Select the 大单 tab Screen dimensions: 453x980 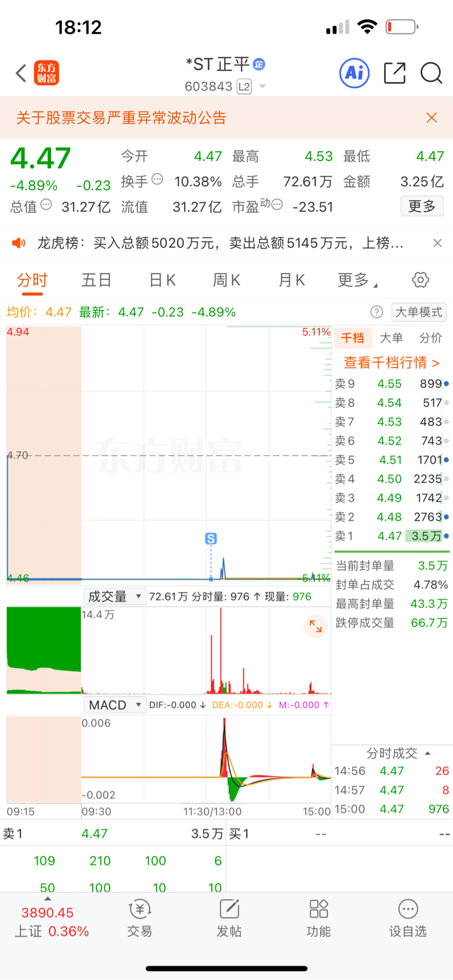pyautogui.click(x=391, y=338)
